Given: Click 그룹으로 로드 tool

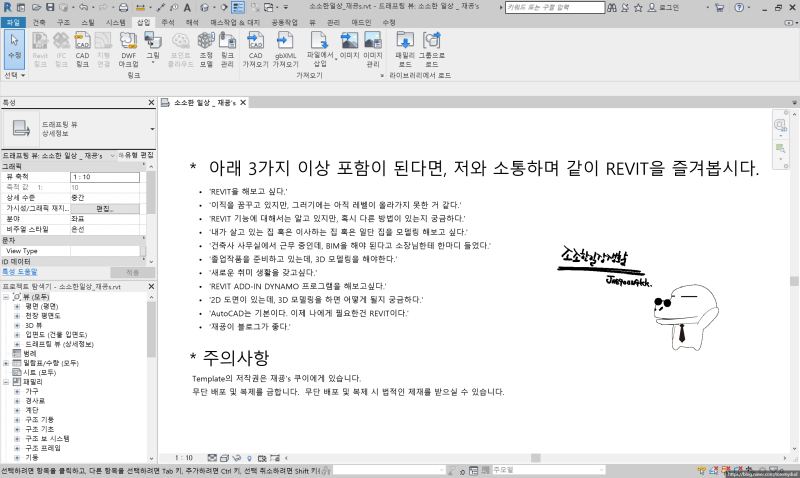Looking at the screenshot, I should 432,49.
